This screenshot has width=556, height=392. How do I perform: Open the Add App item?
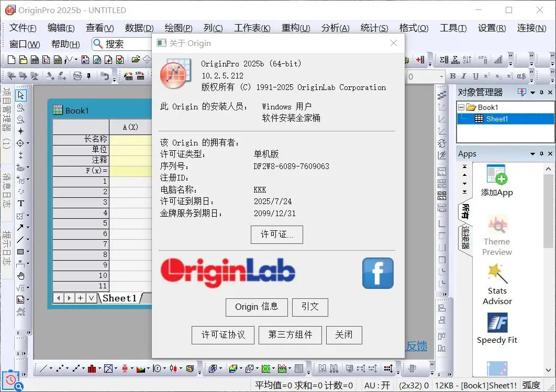click(497, 181)
